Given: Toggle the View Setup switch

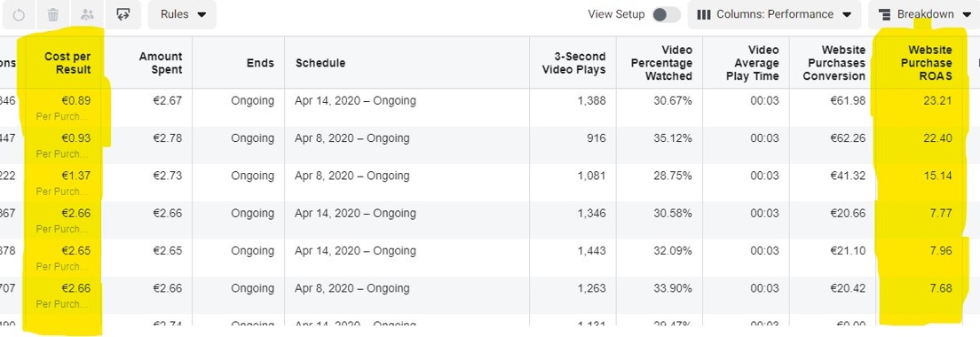Looking at the screenshot, I should click(666, 14).
